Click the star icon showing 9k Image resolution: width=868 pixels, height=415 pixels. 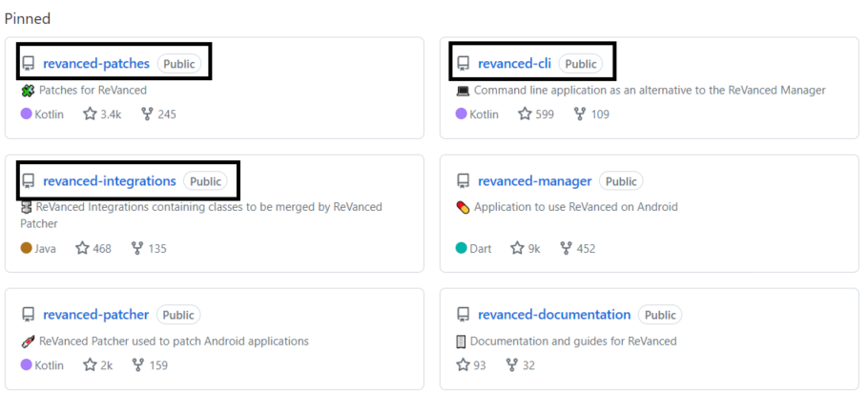517,248
